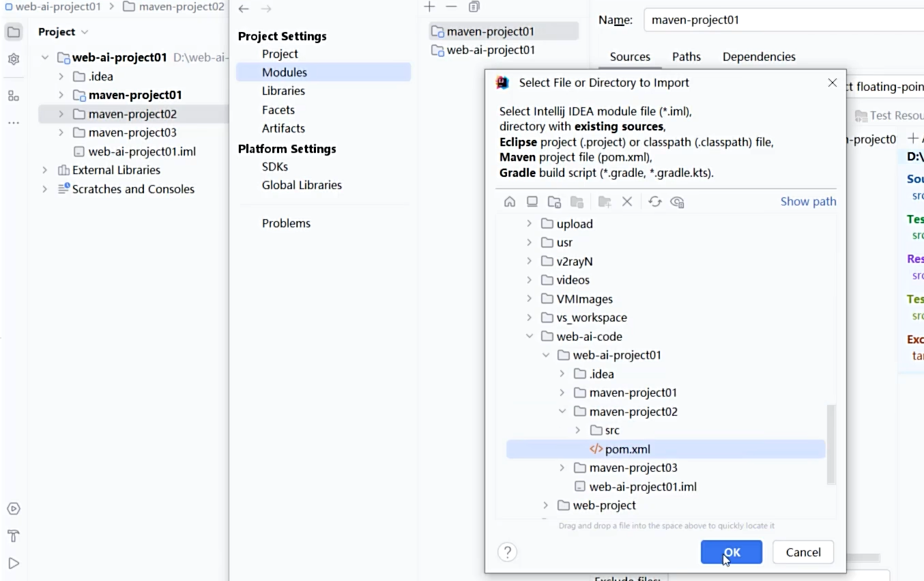Open Facets settings
Viewport: 924px width, 581px height.
pyautogui.click(x=278, y=110)
